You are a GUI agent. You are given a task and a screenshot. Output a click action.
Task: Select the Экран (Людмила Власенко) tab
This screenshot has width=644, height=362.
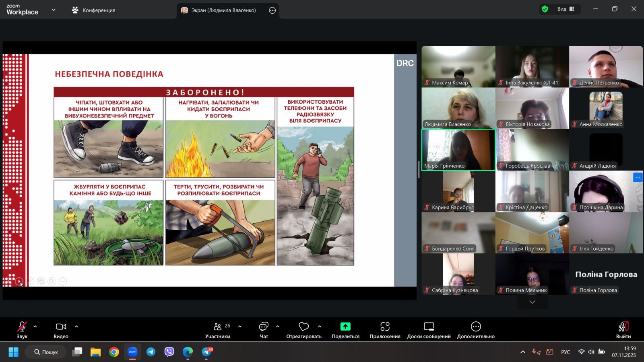[x=223, y=10]
